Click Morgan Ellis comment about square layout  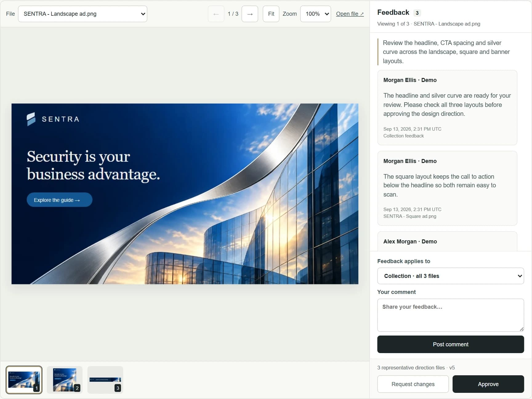coord(447,188)
